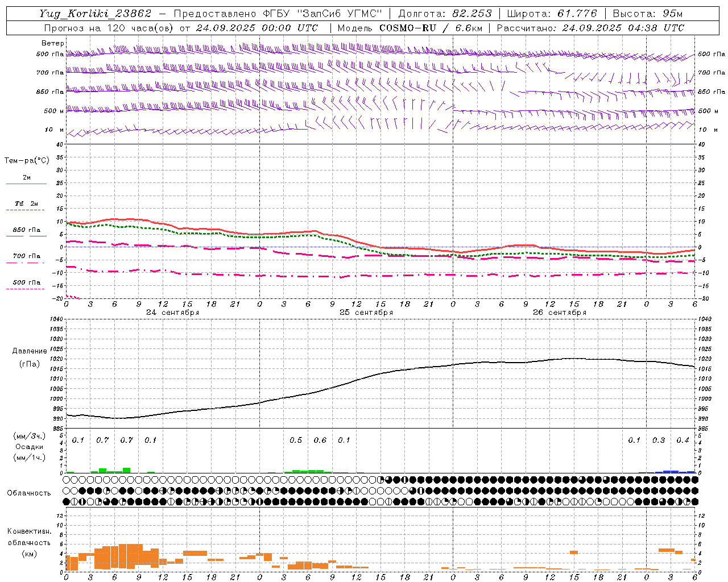Click the (гПа) pressure unit label

pos(30,364)
